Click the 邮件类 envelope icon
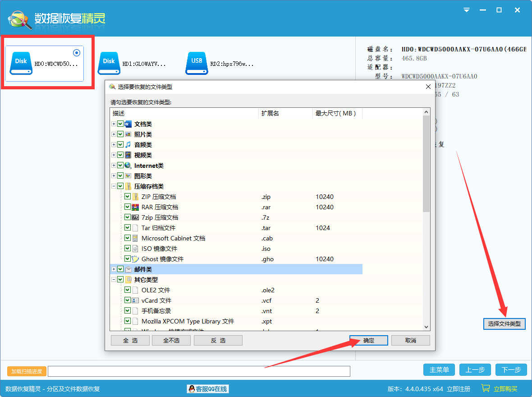 (x=128, y=269)
